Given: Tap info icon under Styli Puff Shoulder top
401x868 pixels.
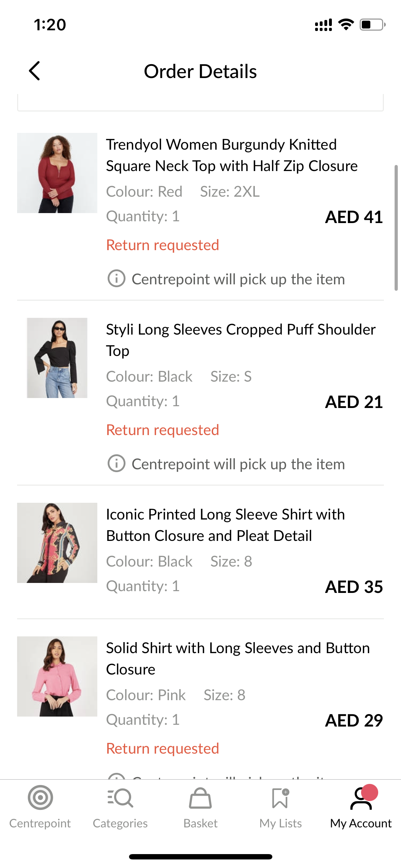Looking at the screenshot, I should point(117,464).
